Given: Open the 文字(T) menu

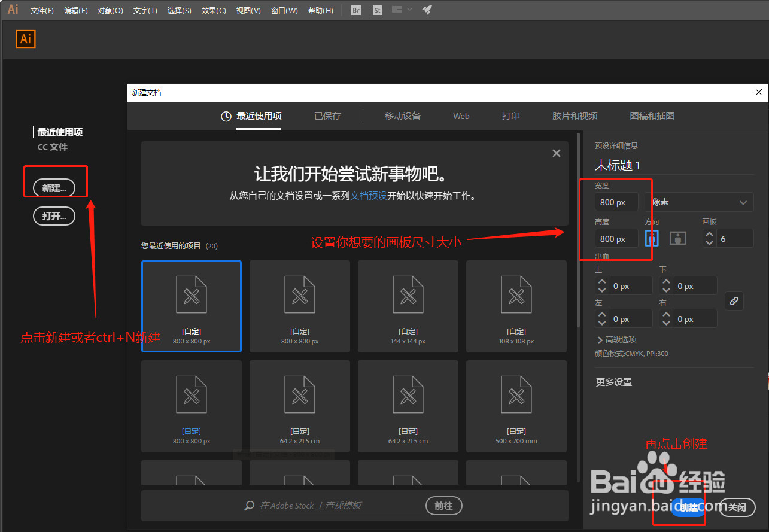Looking at the screenshot, I should click(x=145, y=11).
